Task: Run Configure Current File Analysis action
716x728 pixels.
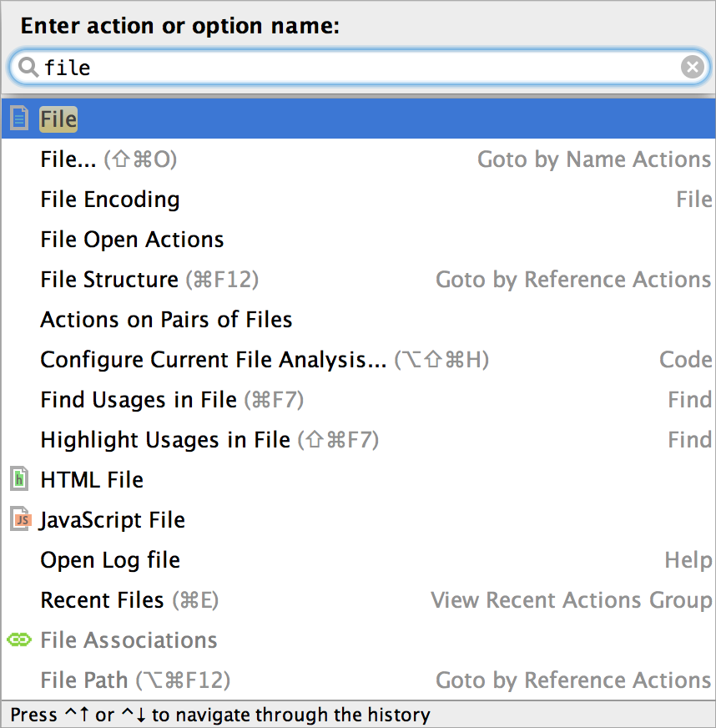Action: pos(213,360)
